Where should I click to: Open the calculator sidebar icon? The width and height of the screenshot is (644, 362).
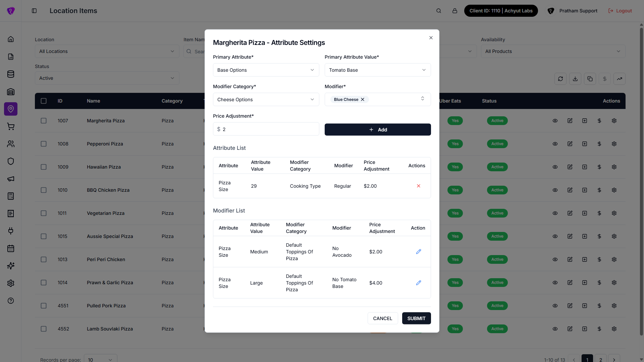click(x=11, y=196)
